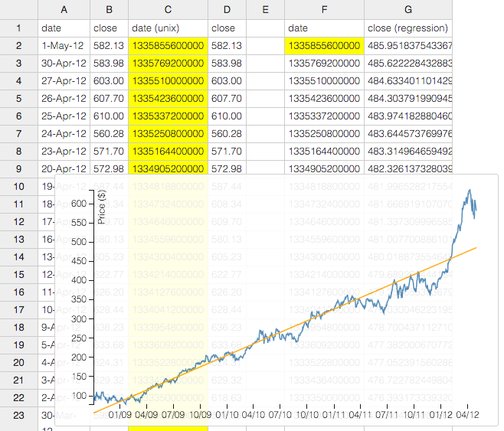The image size is (504, 431).
Task: Click regression cell starting 485.9518
Action: tap(408, 46)
